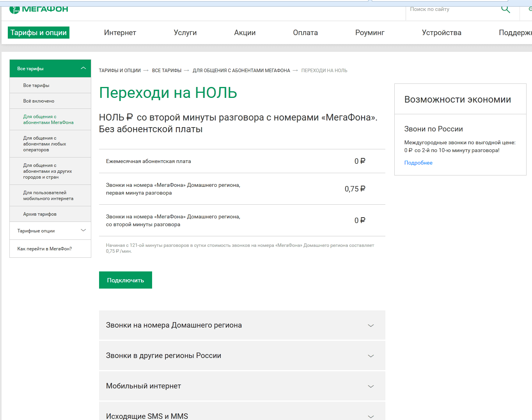Expand "Исходящие SMS и MMS" section
This screenshot has width=532, height=420.
click(242, 411)
